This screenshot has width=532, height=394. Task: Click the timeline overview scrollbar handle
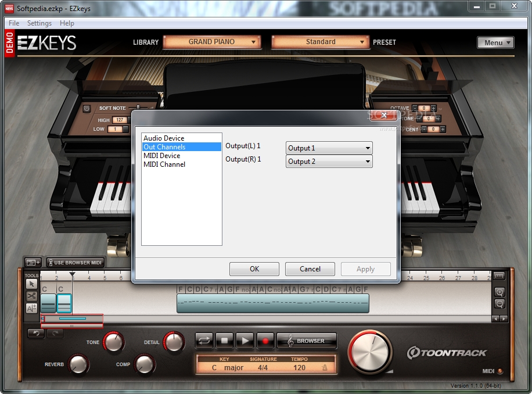tap(72, 326)
